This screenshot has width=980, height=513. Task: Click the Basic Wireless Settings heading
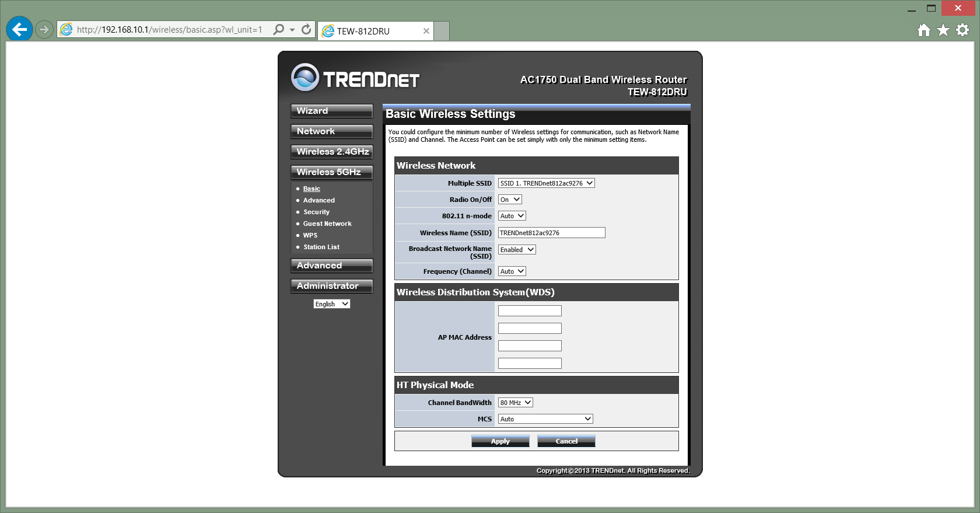tap(450, 114)
